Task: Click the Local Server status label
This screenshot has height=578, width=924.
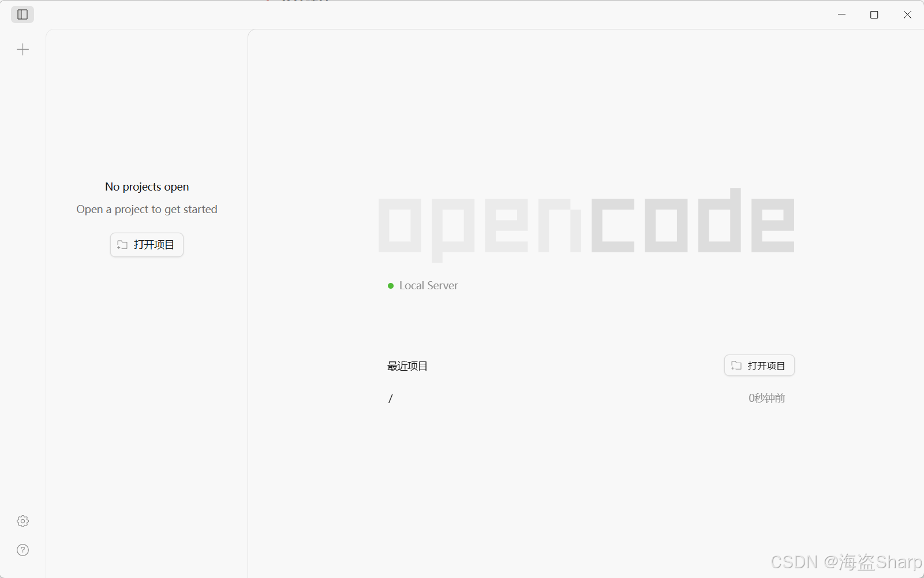Action: click(429, 286)
